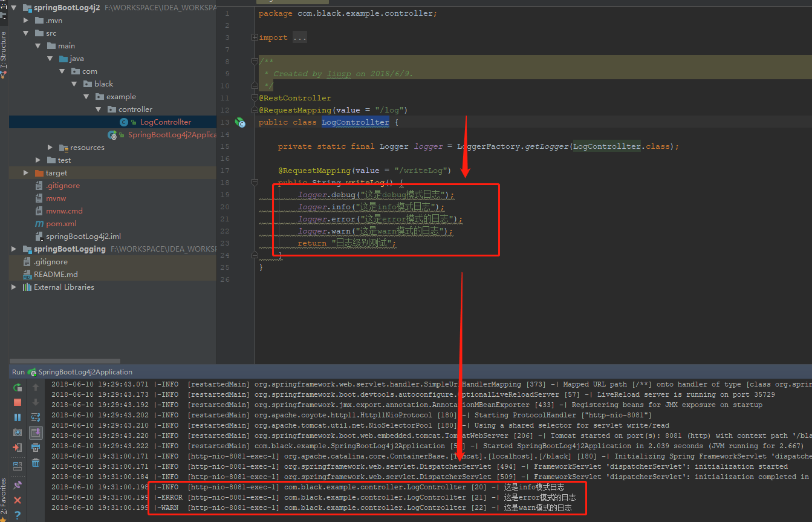The image size is (812, 522).
Task: Click the logger.info call on line 20
Action: (371, 207)
